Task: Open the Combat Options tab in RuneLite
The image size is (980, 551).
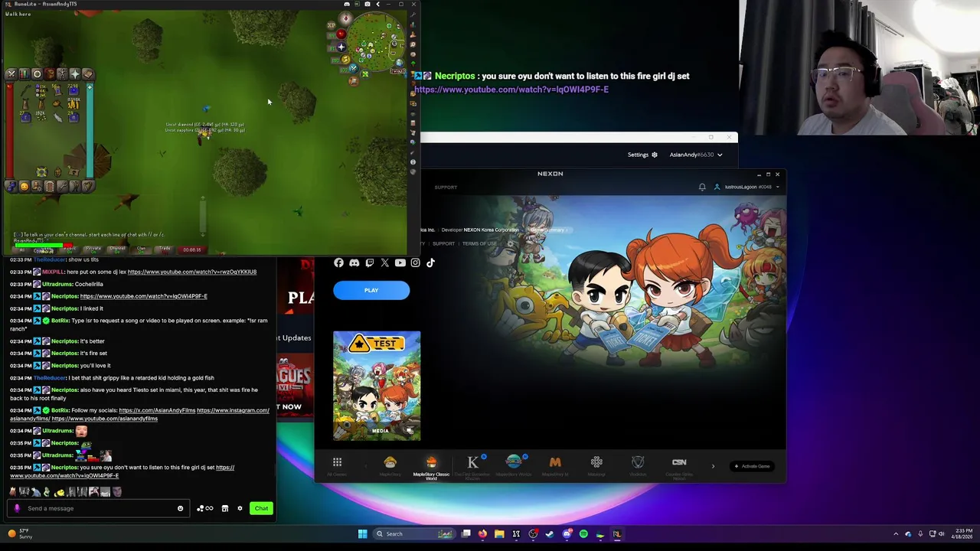Action: [11, 74]
